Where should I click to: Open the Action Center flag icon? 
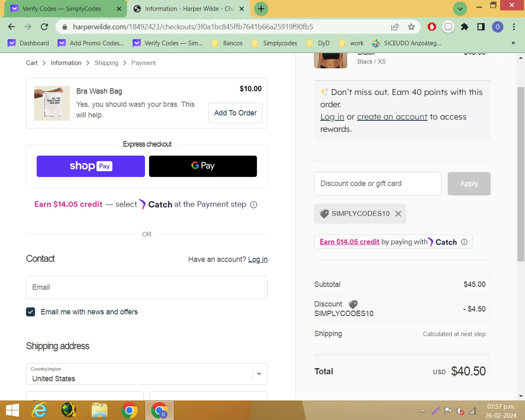click(448, 411)
